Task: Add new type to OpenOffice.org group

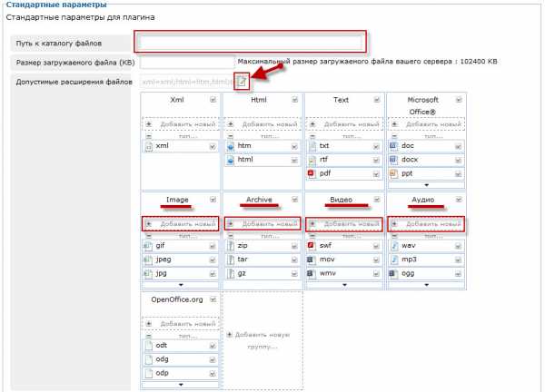Action: (181, 324)
